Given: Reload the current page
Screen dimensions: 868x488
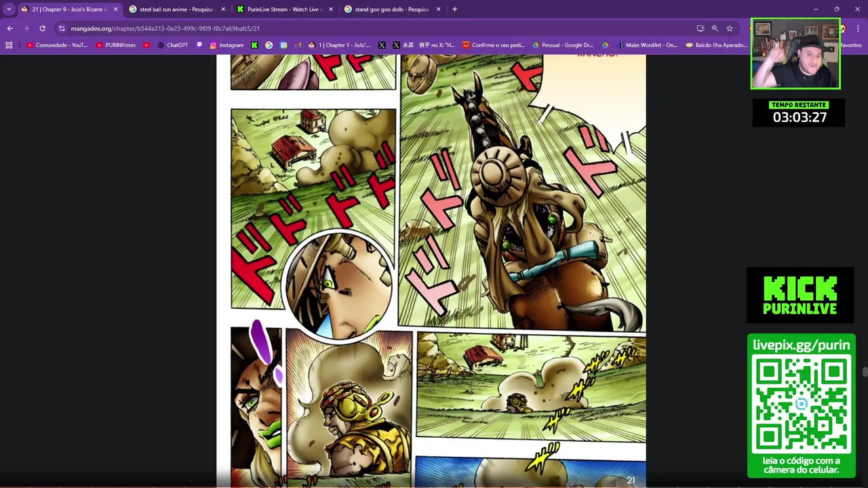Looking at the screenshot, I should [x=42, y=28].
